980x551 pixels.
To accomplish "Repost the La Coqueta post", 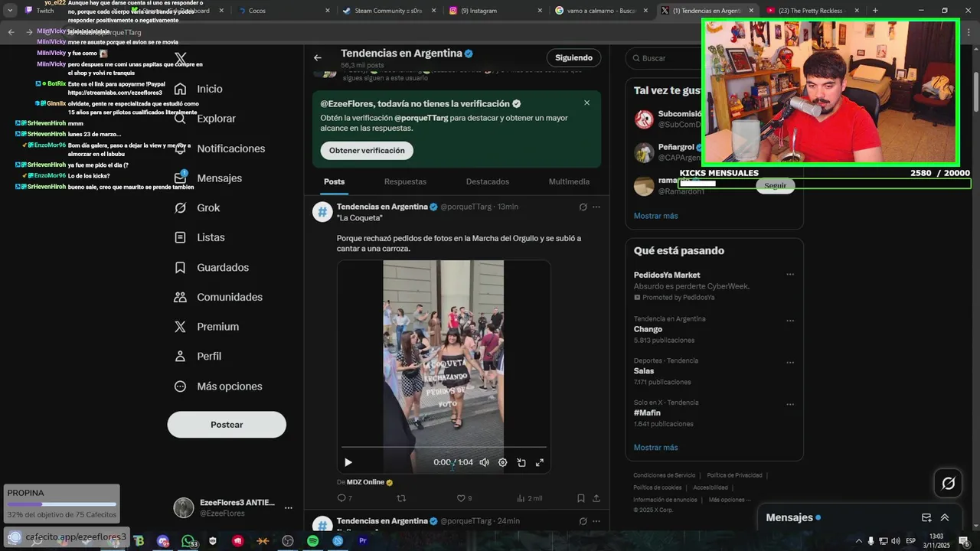I will [401, 498].
